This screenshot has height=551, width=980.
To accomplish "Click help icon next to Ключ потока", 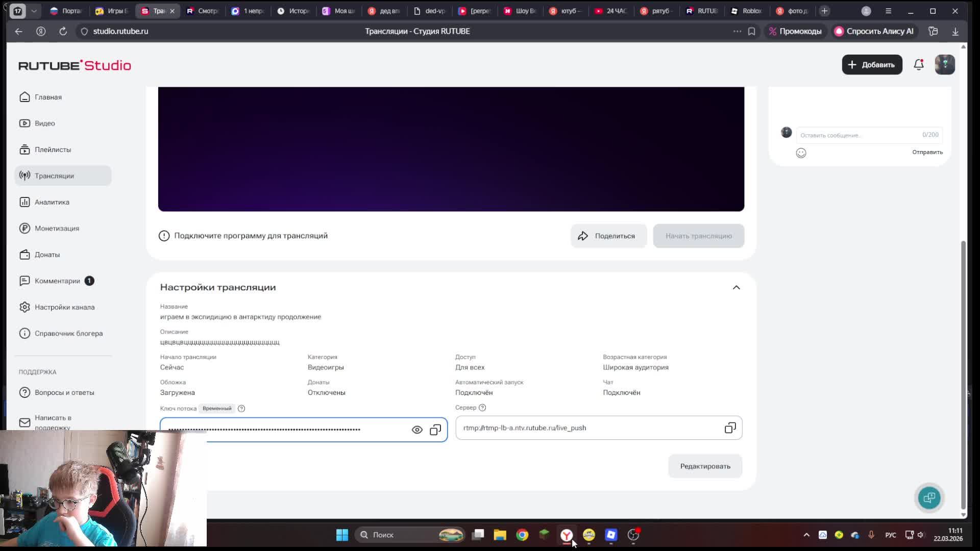I will coord(241,409).
